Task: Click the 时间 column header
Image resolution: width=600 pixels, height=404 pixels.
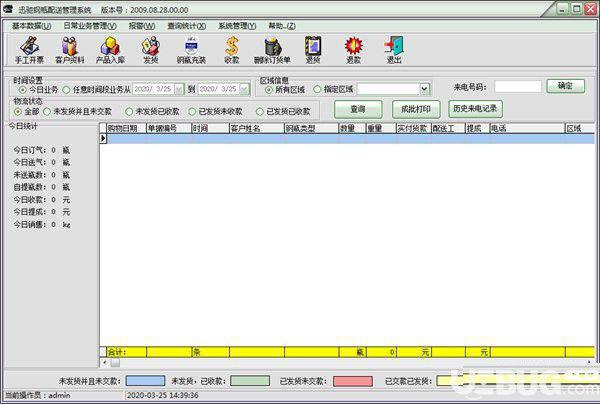Action: pyautogui.click(x=210, y=129)
